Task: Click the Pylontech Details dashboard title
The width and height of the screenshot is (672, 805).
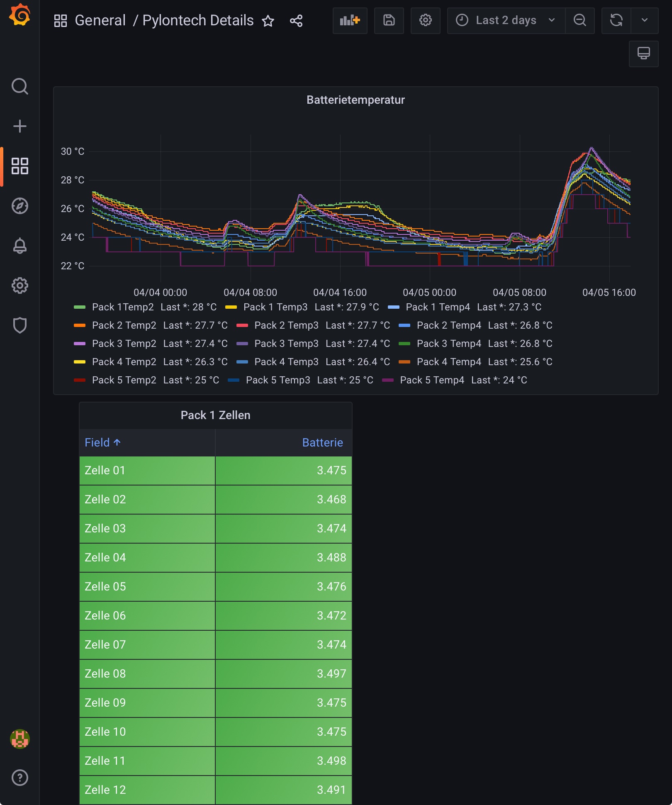Action: click(198, 20)
